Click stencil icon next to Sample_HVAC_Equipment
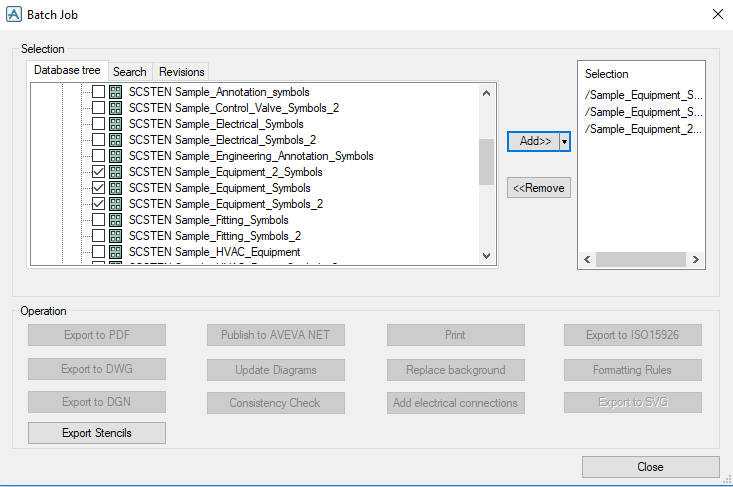The height and width of the screenshot is (487, 733). click(x=115, y=252)
